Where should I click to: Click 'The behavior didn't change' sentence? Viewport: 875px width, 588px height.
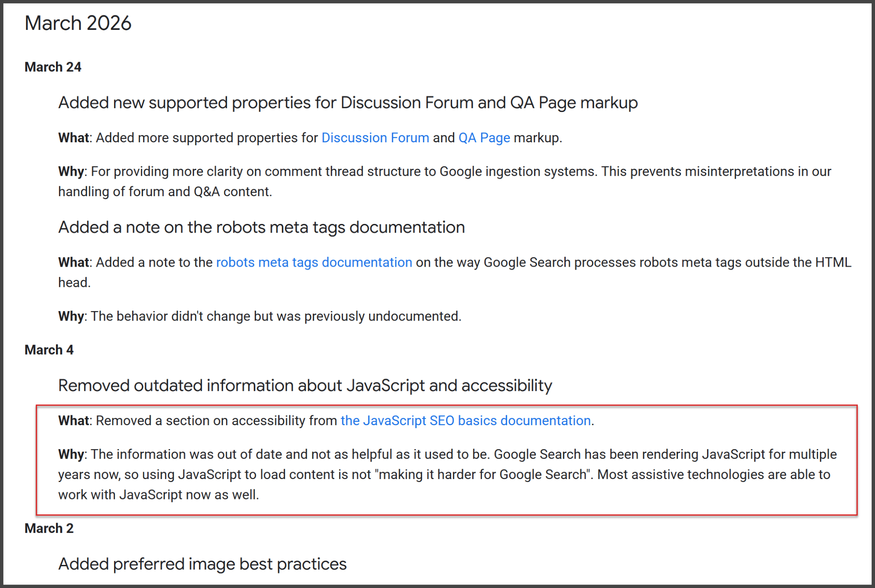(x=276, y=316)
